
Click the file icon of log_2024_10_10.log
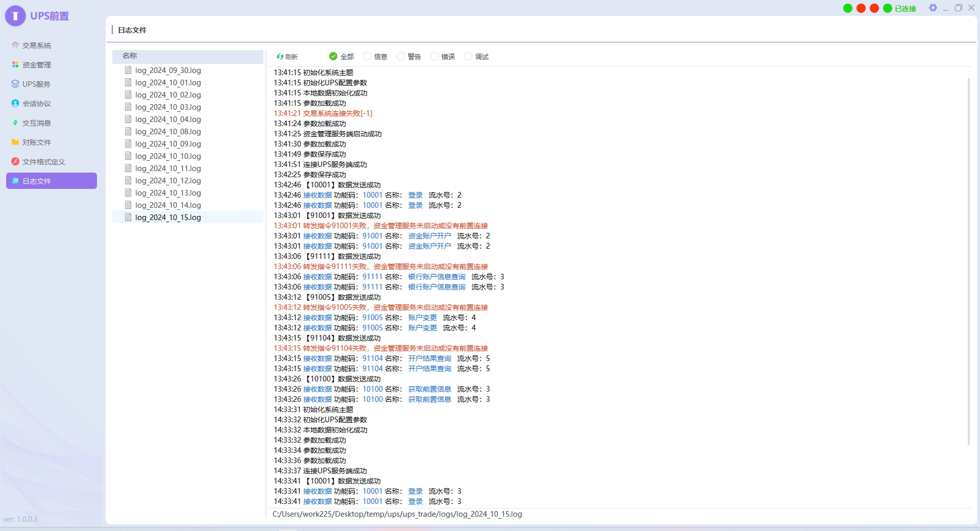point(129,156)
